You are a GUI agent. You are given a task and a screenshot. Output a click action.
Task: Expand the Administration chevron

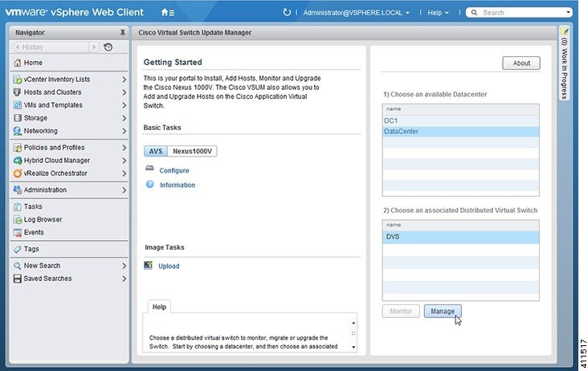pos(125,190)
